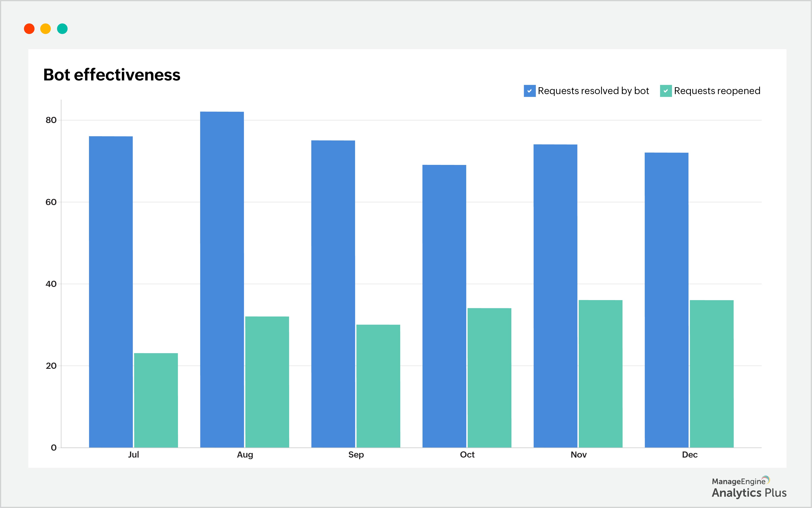Click the checkmark inside the green legend swatch
This screenshot has height=508, width=812.
click(x=666, y=91)
